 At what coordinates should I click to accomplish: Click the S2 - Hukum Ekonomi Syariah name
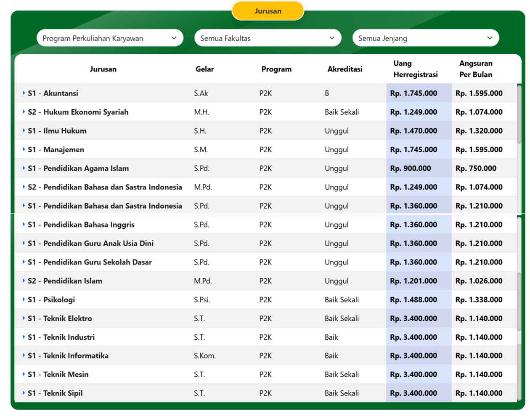pyautogui.click(x=78, y=112)
